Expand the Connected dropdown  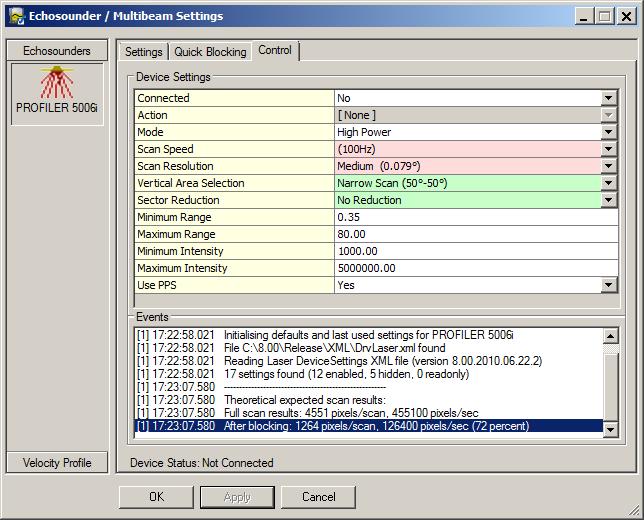click(x=608, y=98)
